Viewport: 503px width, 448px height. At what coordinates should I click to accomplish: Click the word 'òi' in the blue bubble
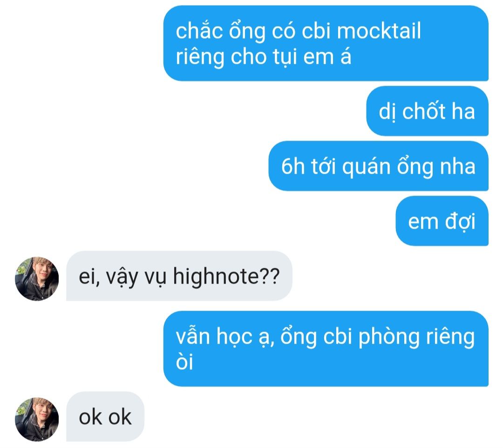(x=184, y=362)
